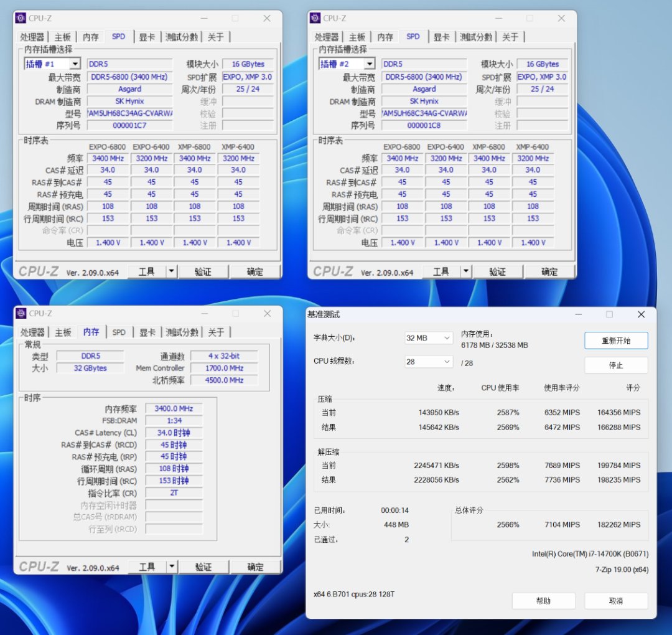Click FSB:DRAM value 1:34
Image resolution: width=672 pixels, height=635 pixels.
[174, 420]
